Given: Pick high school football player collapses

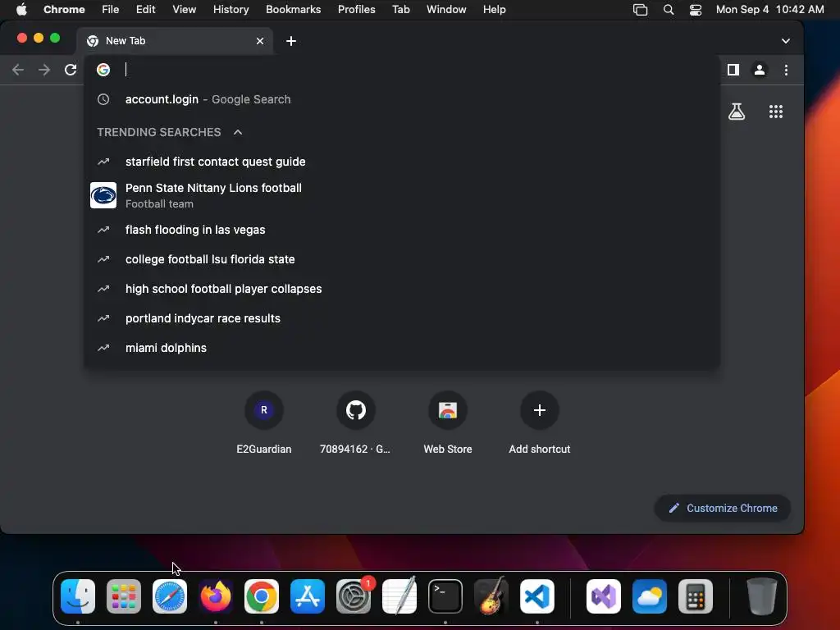Looking at the screenshot, I should 402,288.
